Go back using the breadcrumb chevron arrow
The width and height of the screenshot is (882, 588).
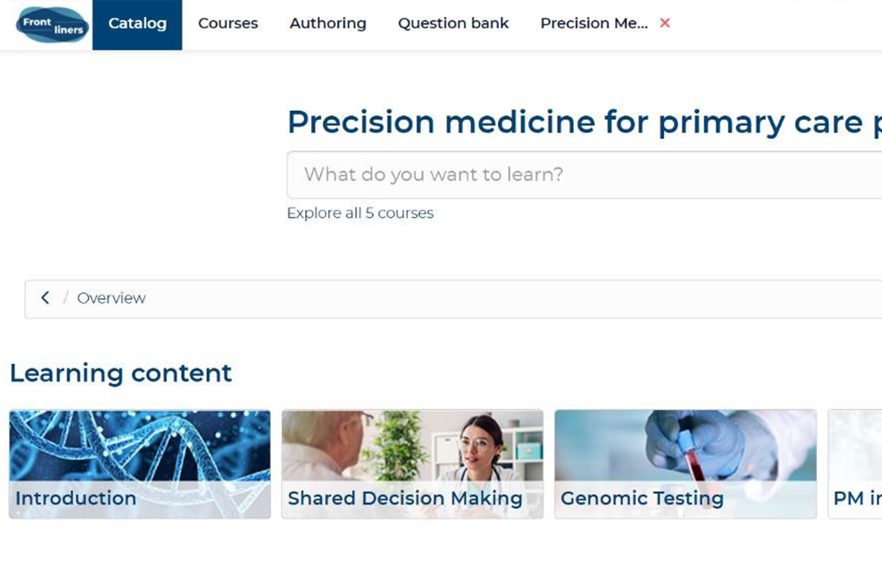45,298
